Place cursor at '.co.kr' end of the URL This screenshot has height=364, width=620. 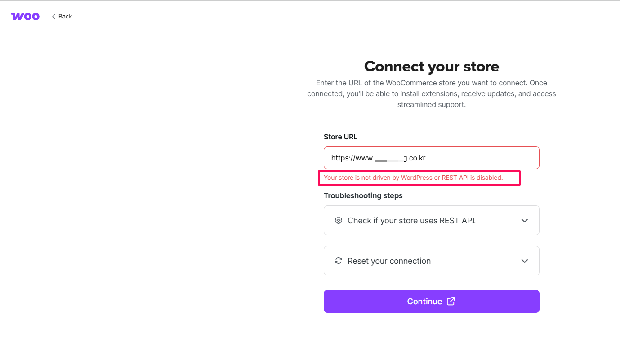[425, 158]
